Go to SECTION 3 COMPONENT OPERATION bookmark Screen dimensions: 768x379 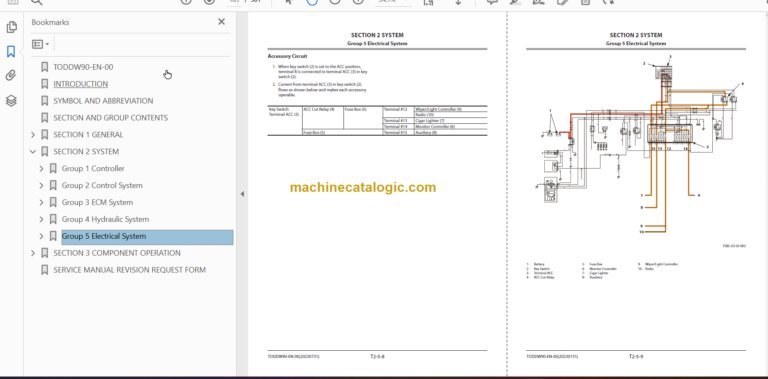pos(117,253)
